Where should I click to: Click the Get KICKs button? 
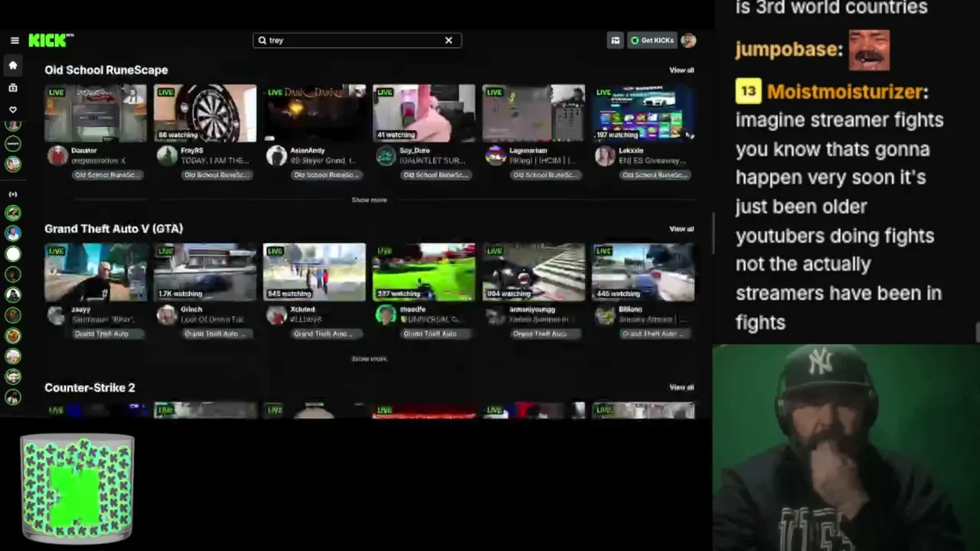[x=652, y=41]
